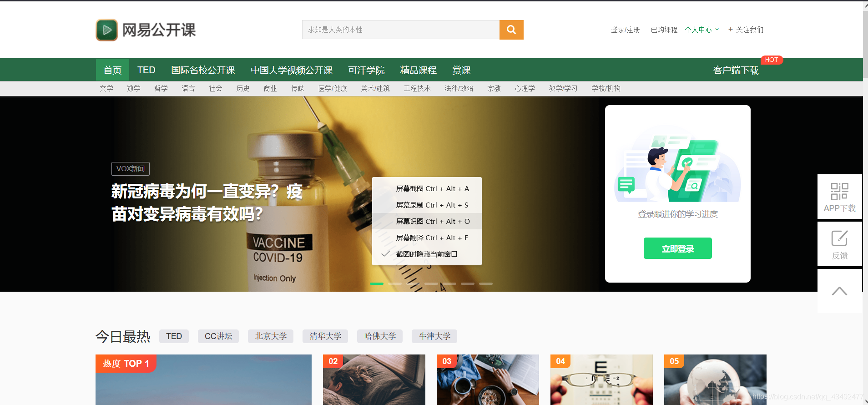Open the 02 ranked video thumbnail

click(374, 380)
